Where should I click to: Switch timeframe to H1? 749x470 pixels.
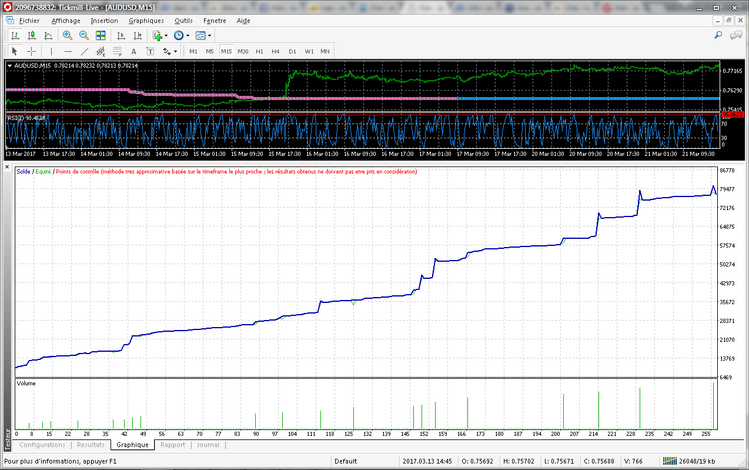pos(259,51)
